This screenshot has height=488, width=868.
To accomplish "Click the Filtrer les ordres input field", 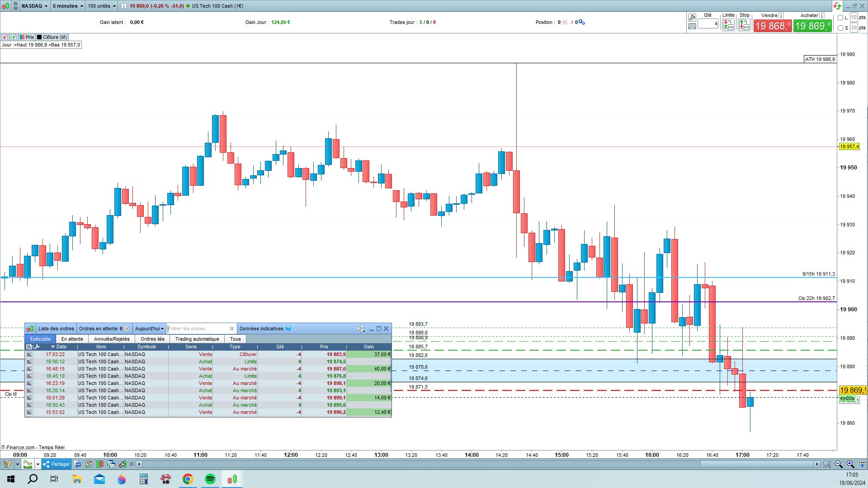I will (x=198, y=328).
